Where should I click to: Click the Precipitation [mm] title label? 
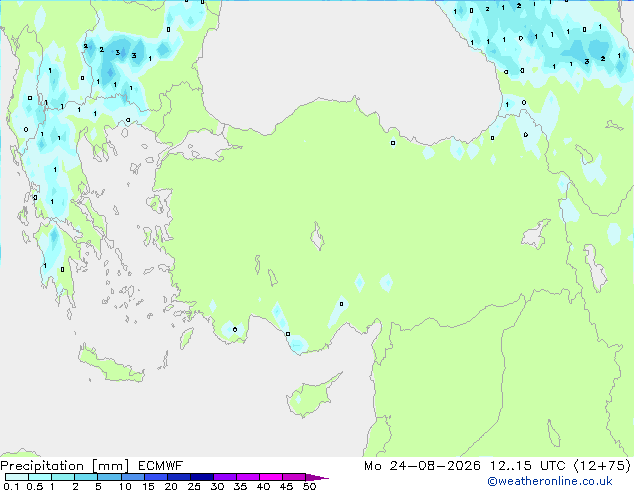(65, 466)
